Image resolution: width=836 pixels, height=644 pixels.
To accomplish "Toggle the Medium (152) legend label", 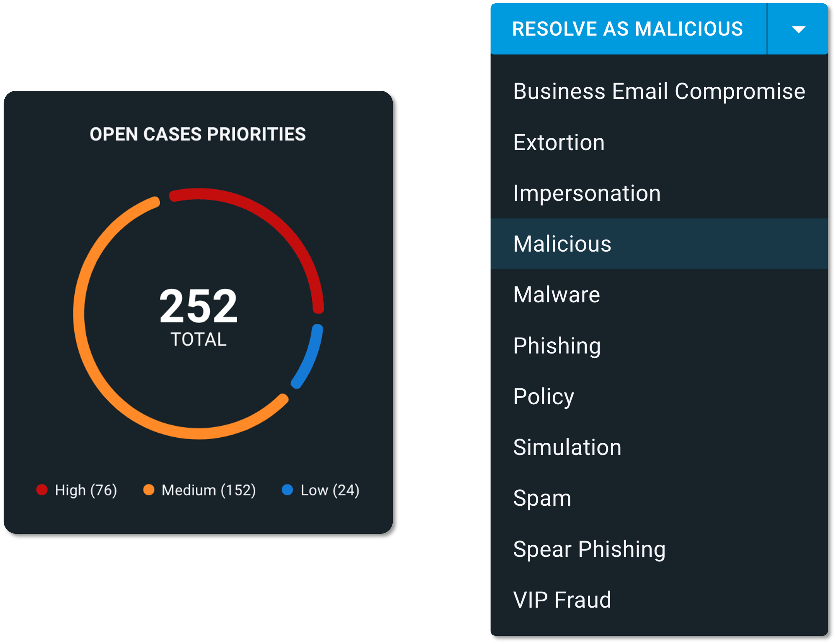I will (209, 491).
